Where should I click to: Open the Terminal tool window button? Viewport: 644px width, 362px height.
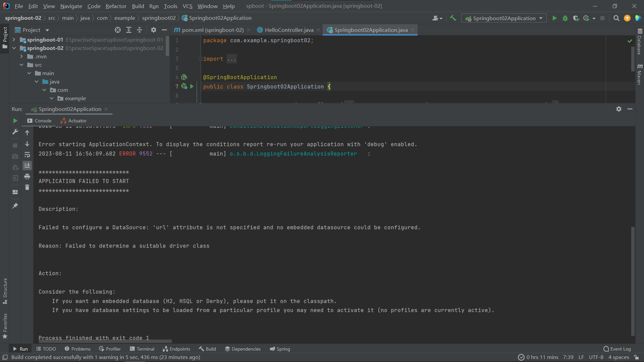tap(142, 349)
